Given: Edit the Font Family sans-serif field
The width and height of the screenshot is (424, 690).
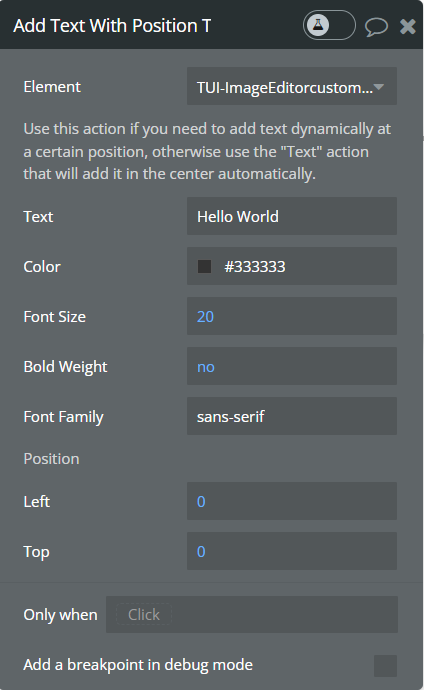Looking at the screenshot, I should pos(292,416).
